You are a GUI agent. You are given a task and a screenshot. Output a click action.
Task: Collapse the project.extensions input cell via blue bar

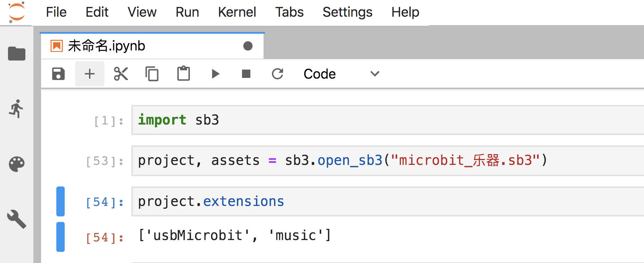(x=61, y=201)
